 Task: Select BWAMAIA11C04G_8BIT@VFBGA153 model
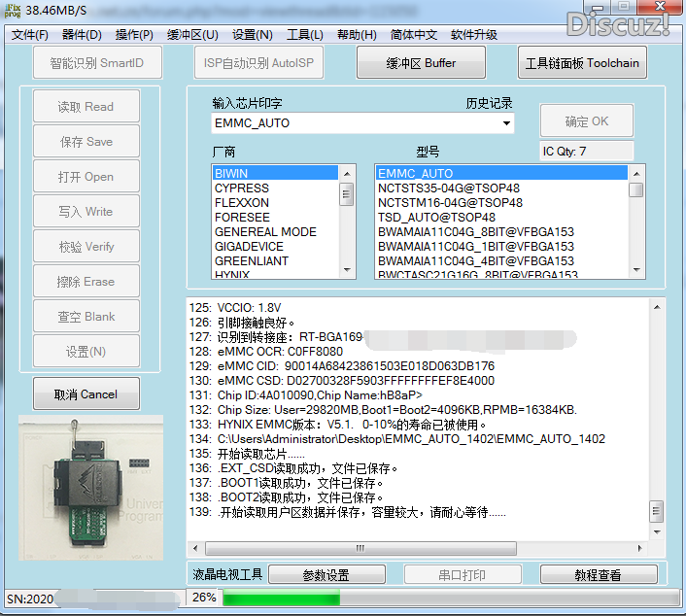pyautogui.click(x=501, y=231)
